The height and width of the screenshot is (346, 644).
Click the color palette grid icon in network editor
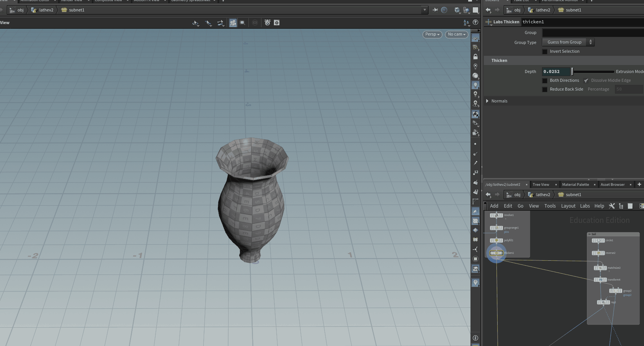click(642, 206)
